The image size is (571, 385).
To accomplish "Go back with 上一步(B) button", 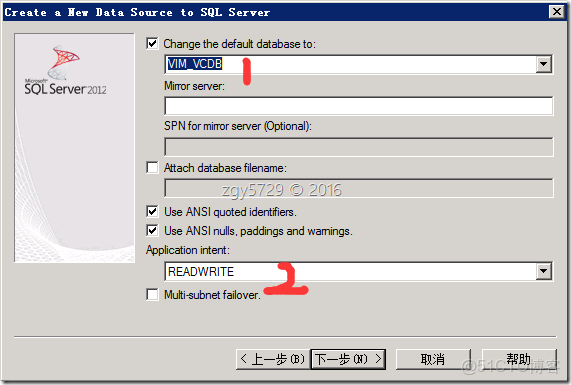I will click(273, 360).
